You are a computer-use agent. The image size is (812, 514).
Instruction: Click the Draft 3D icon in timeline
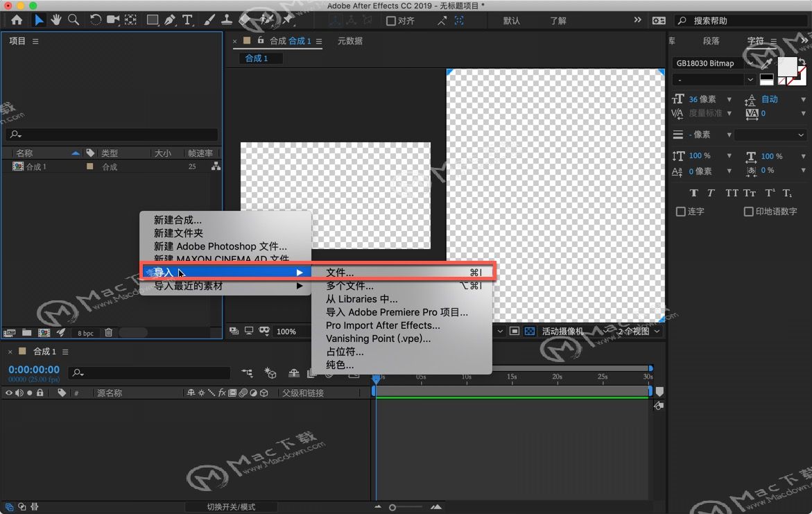tap(270, 373)
